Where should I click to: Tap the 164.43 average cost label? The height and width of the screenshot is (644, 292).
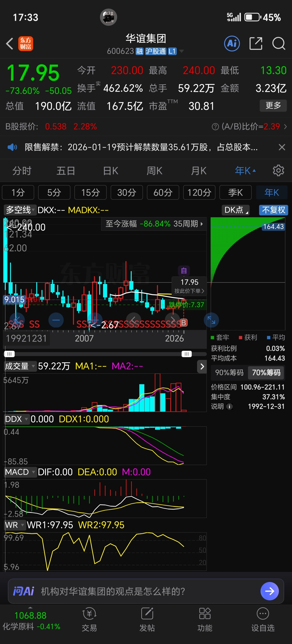(x=273, y=227)
